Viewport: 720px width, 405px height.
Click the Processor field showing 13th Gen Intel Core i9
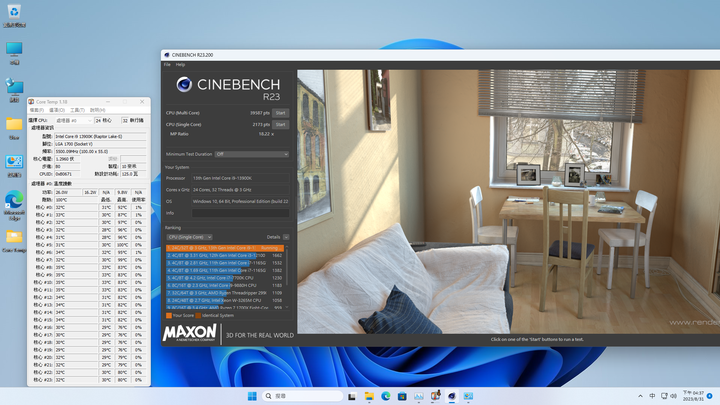(240, 178)
